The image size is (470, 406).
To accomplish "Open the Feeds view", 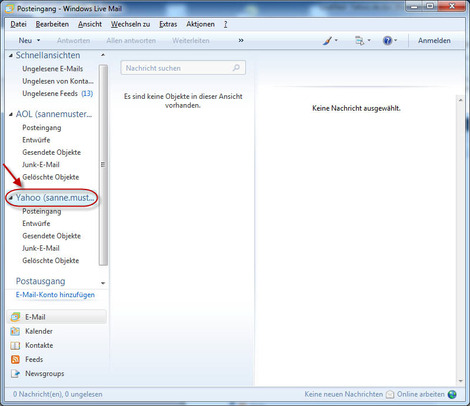I will point(34,360).
